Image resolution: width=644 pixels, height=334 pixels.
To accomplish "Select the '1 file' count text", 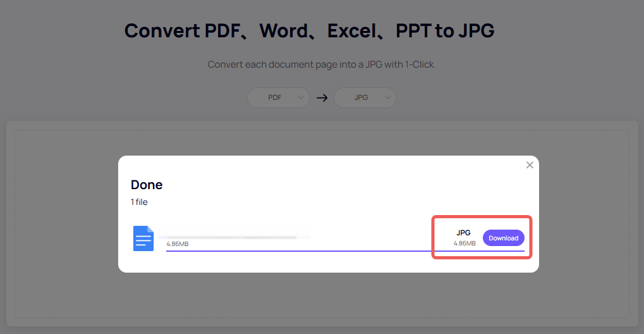I will click(x=139, y=202).
